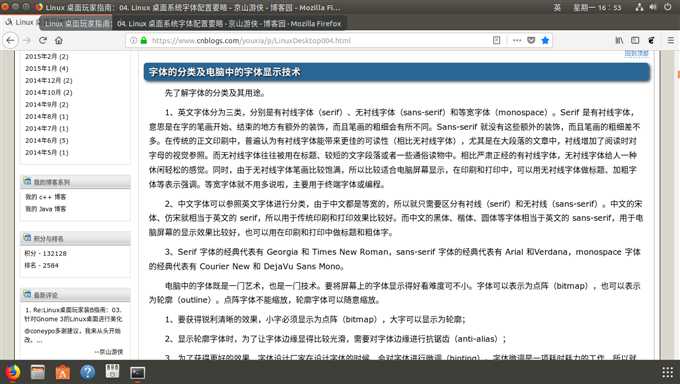The height and width of the screenshot is (384, 680).
Task: Open the Files manager from the dock
Action: (38, 372)
